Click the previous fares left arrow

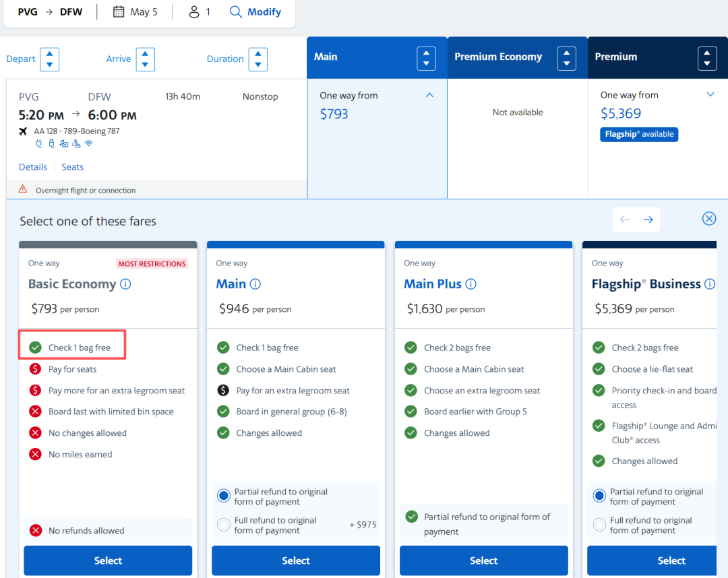(x=624, y=220)
